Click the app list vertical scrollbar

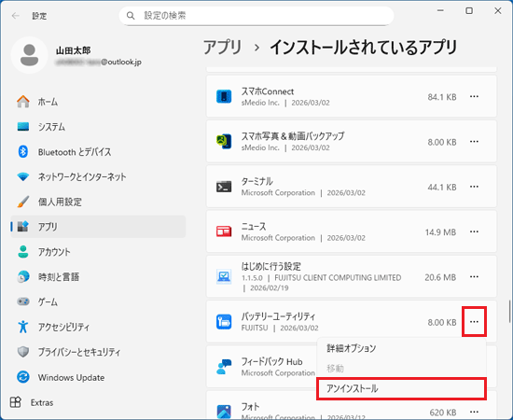[x=509, y=312]
